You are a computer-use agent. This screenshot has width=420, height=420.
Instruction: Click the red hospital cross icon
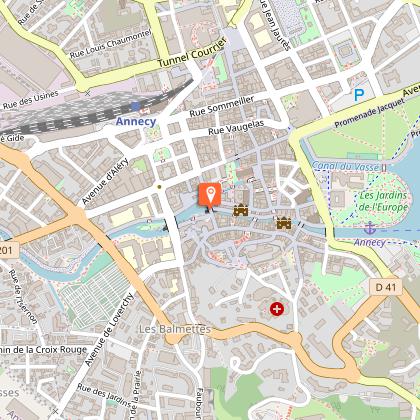(277, 309)
